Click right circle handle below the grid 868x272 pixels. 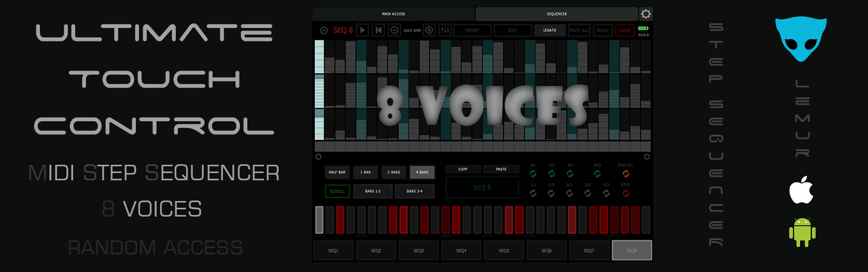647,157
